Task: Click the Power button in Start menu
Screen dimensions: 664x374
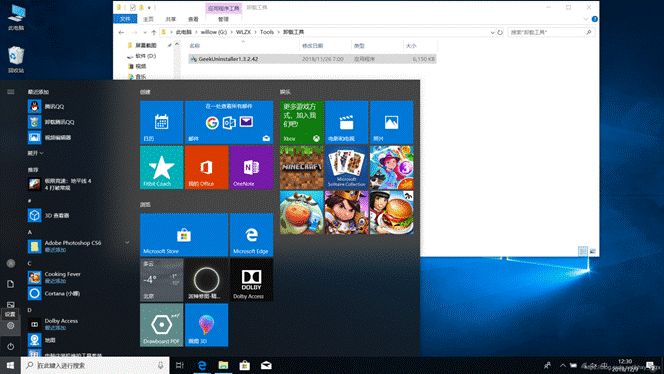Action: 11,346
